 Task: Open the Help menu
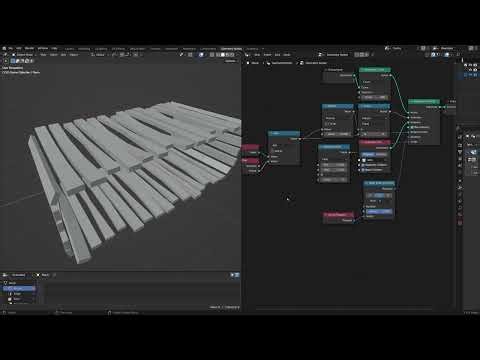click(54, 49)
